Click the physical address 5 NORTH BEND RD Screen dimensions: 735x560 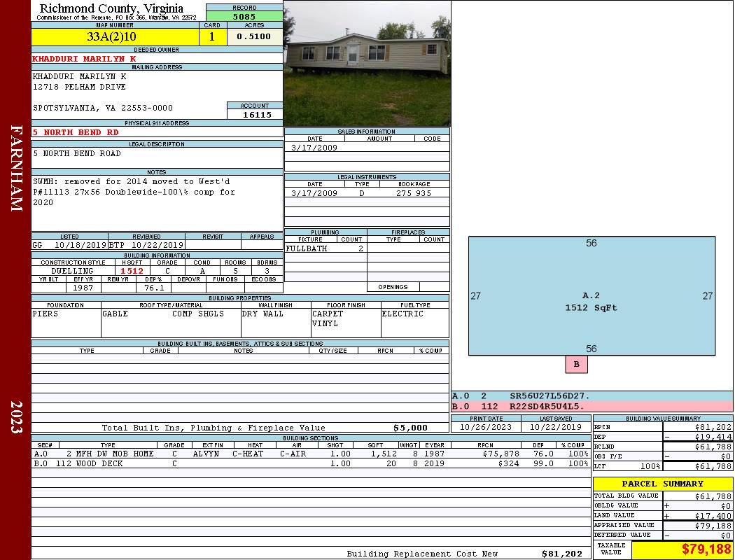coord(76,132)
